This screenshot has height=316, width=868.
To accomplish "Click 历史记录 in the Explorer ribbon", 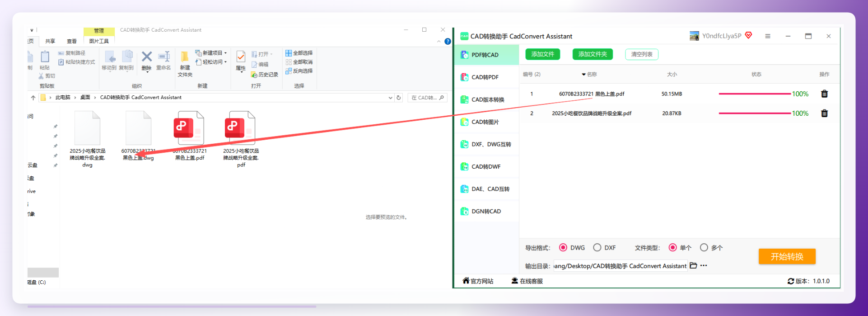I will point(265,75).
